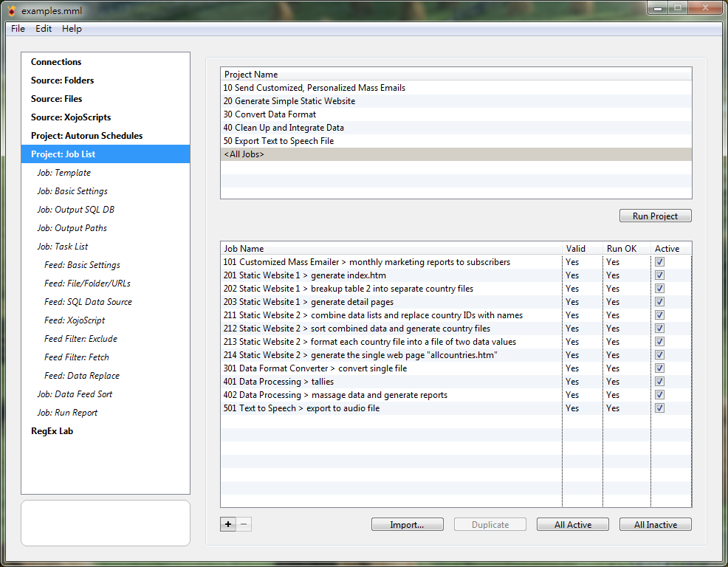Select job 214 generate allcountries.htm row

point(360,355)
